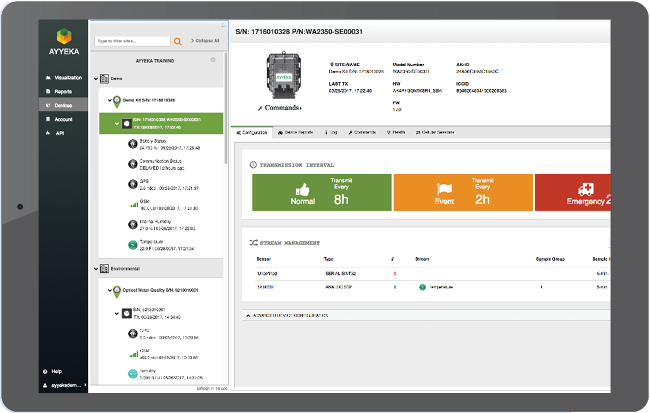The image size is (650, 413).
Task: Open the Commands dropdown under device
Action: pos(284,107)
